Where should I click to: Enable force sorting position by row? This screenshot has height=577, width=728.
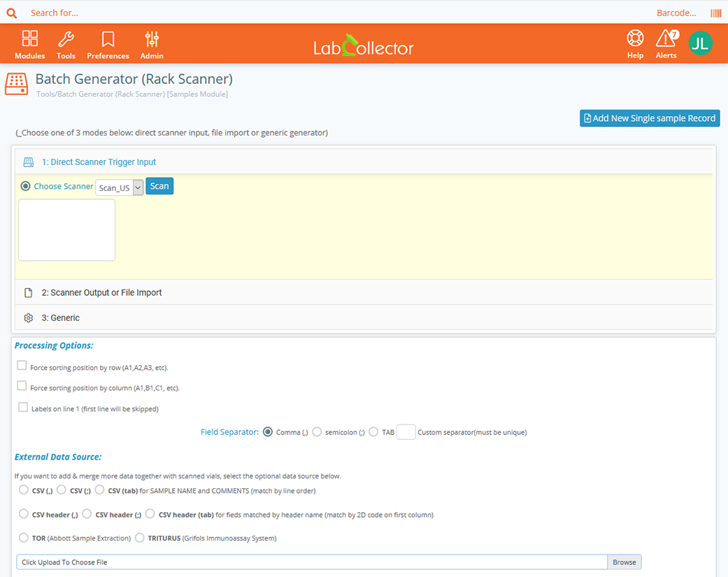coord(22,365)
